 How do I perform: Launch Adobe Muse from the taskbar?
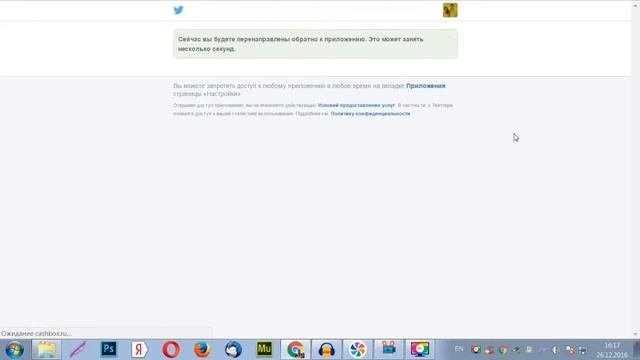click(x=264, y=349)
